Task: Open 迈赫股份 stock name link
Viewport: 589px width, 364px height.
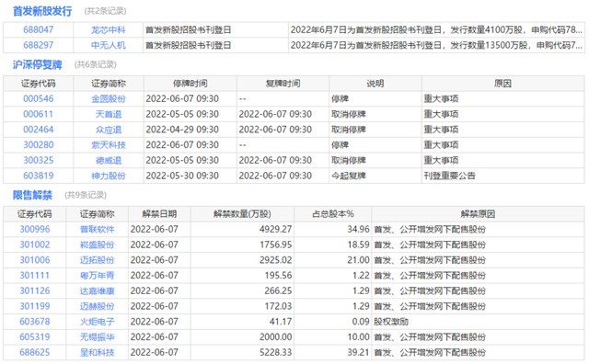Action: tap(97, 307)
